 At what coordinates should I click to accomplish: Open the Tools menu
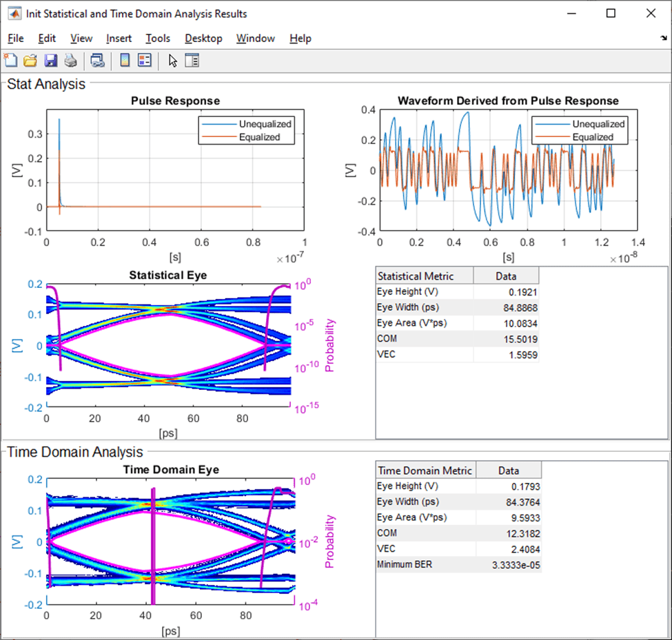coord(158,39)
